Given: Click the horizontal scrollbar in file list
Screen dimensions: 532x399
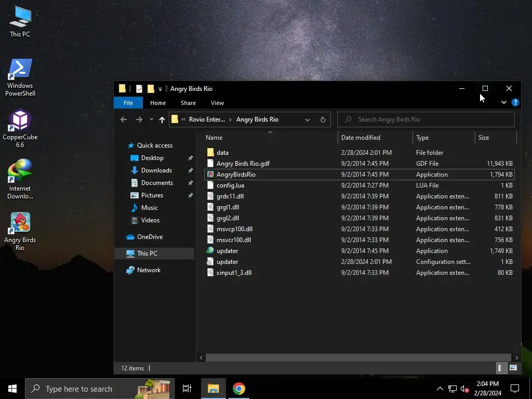Looking at the screenshot, I should click(x=358, y=357).
